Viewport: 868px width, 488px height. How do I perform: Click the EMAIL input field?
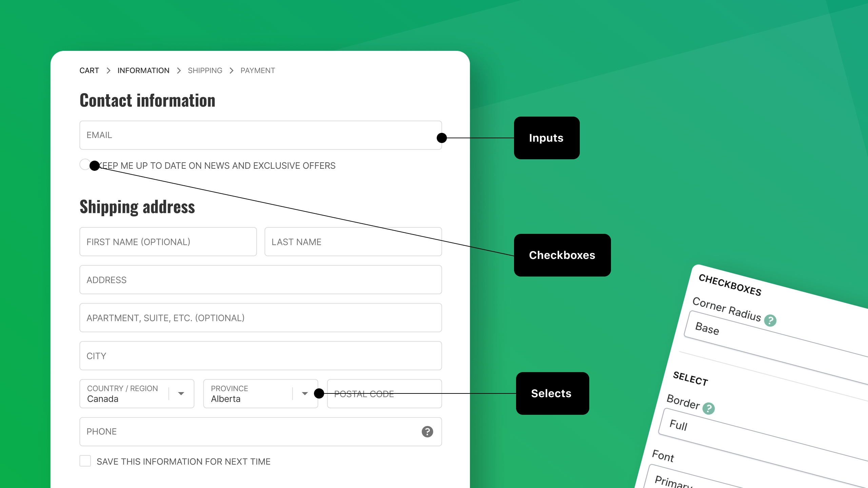click(260, 135)
